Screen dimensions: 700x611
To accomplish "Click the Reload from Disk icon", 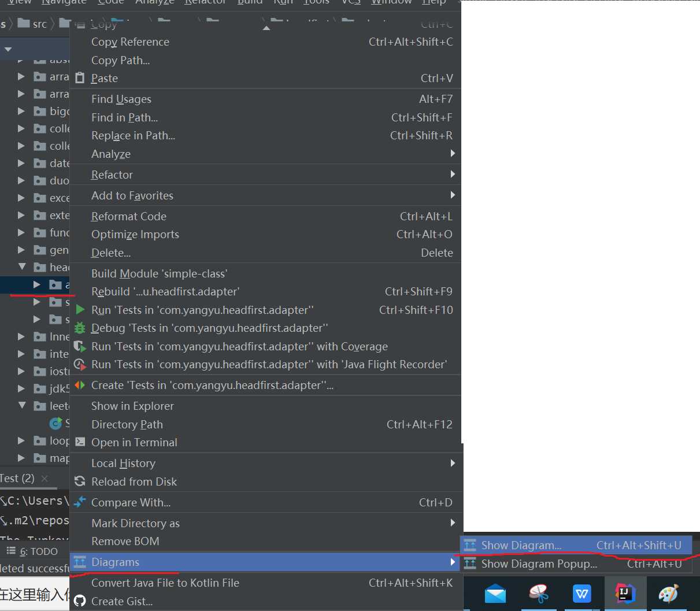I will point(80,482).
